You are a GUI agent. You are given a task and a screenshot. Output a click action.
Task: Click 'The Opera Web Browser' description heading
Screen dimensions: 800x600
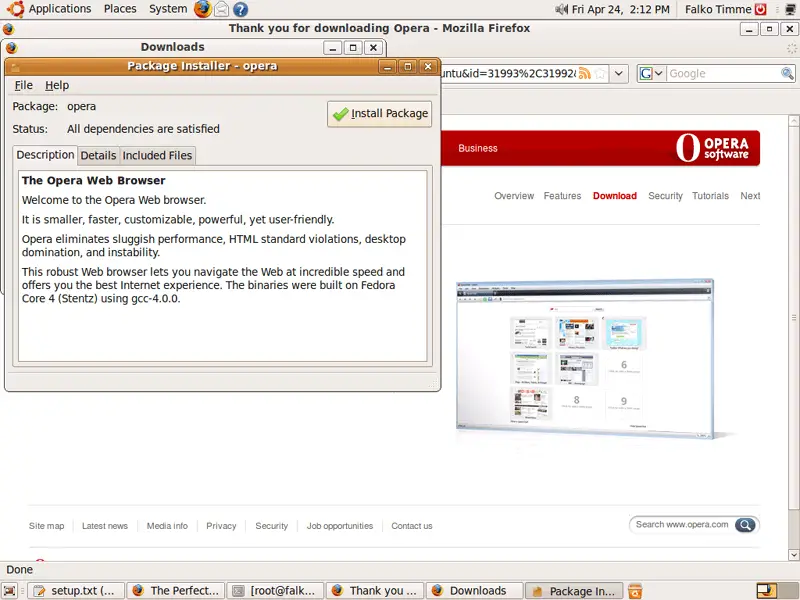point(93,180)
